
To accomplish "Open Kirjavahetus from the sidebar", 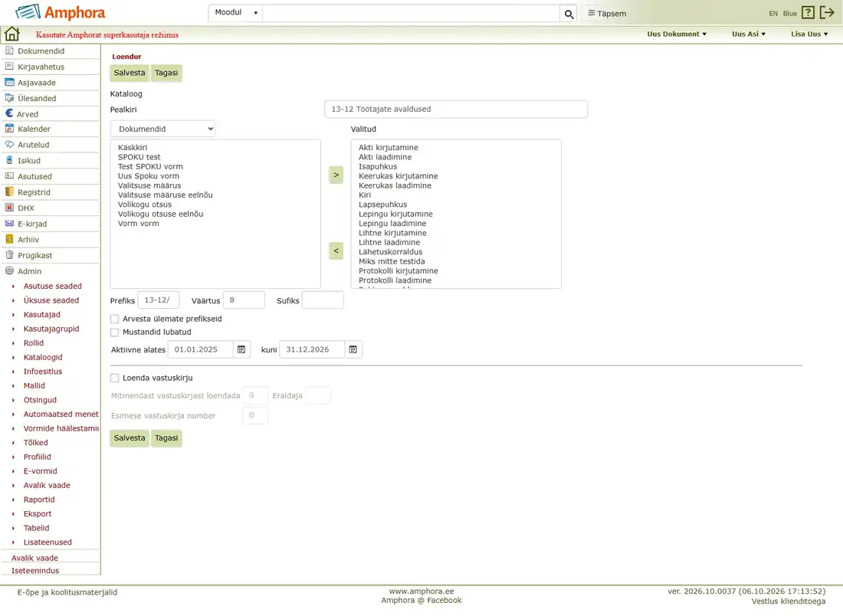I will pyautogui.click(x=41, y=67).
